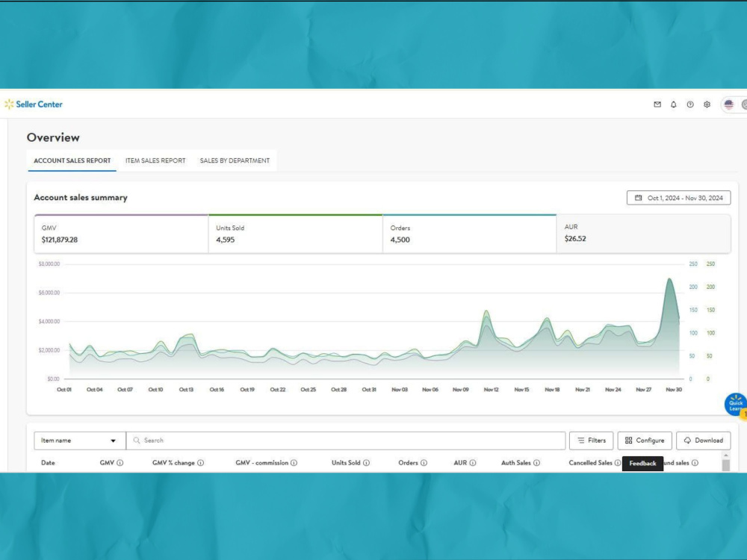Image resolution: width=747 pixels, height=560 pixels.
Task: Click info icon next to Units Sold column
Action: [x=366, y=463]
